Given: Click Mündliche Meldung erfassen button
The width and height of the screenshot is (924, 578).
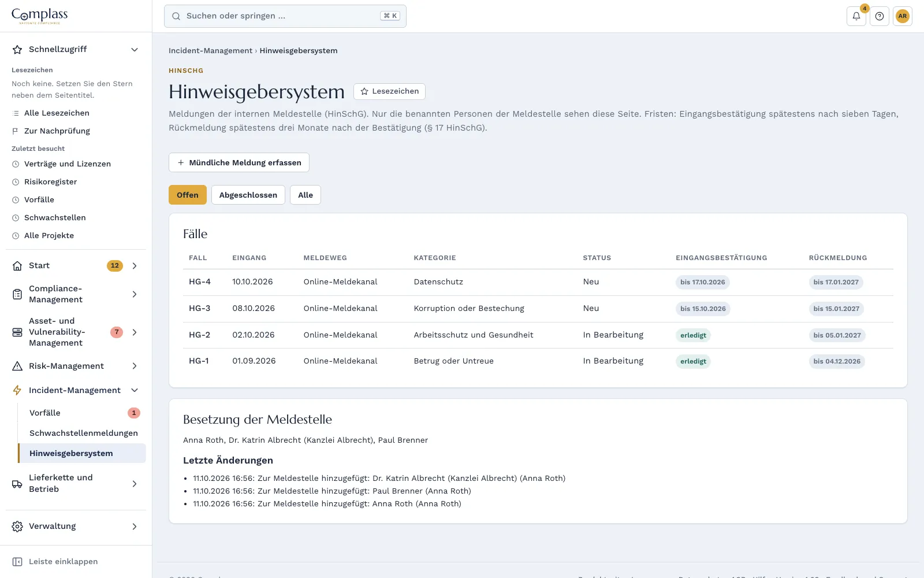Looking at the screenshot, I should [239, 162].
